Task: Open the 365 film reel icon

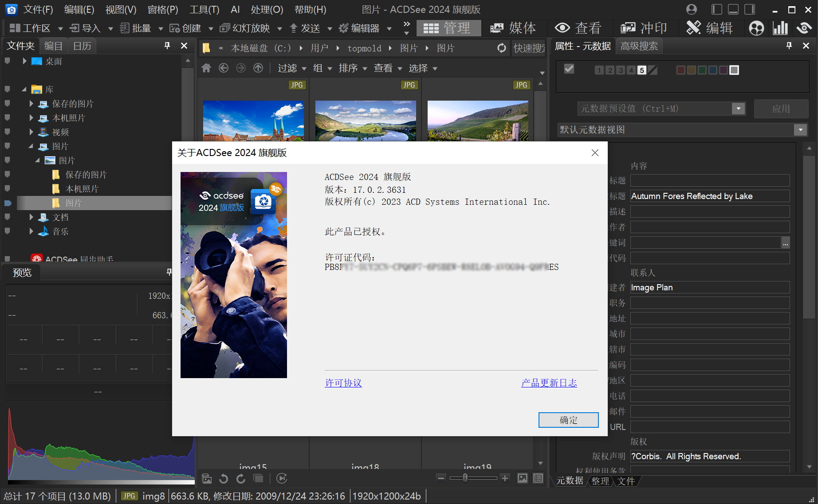Action: tap(756, 28)
